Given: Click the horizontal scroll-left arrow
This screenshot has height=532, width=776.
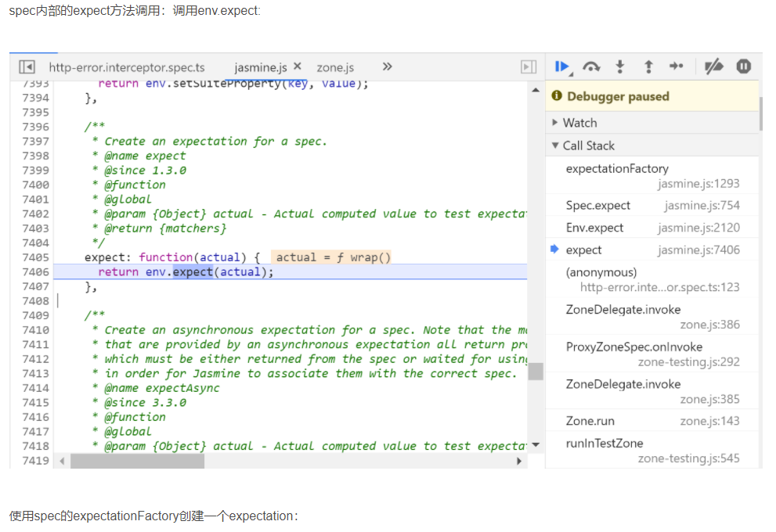Looking at the screenshot, I should (x=62, y=461).
